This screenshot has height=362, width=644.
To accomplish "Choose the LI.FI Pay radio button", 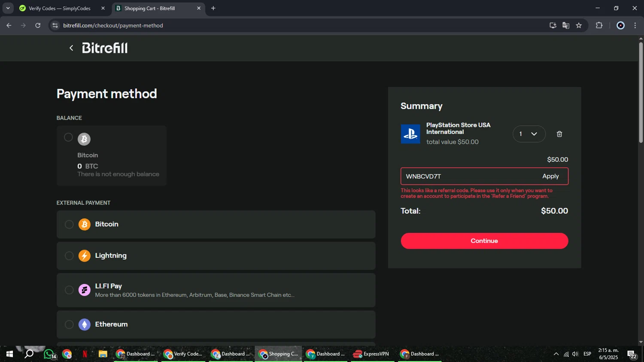I will click(69, 290).
